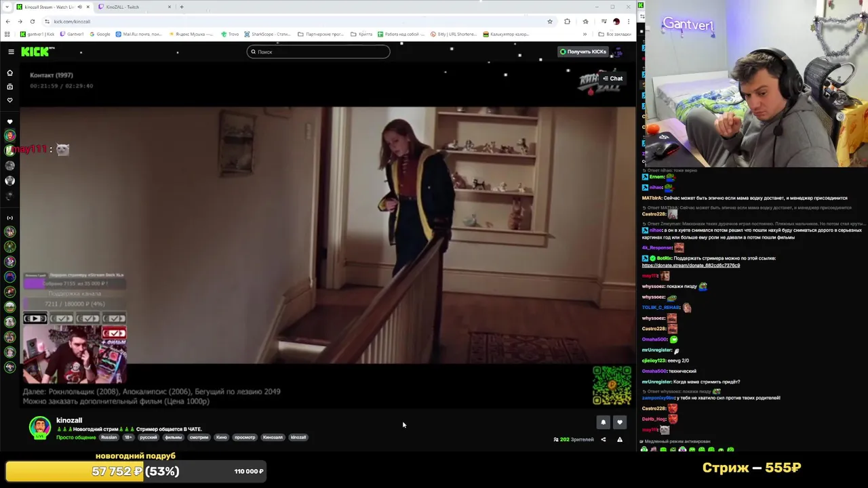Go to Kick home via sidebar house icon

click(9, 73)
